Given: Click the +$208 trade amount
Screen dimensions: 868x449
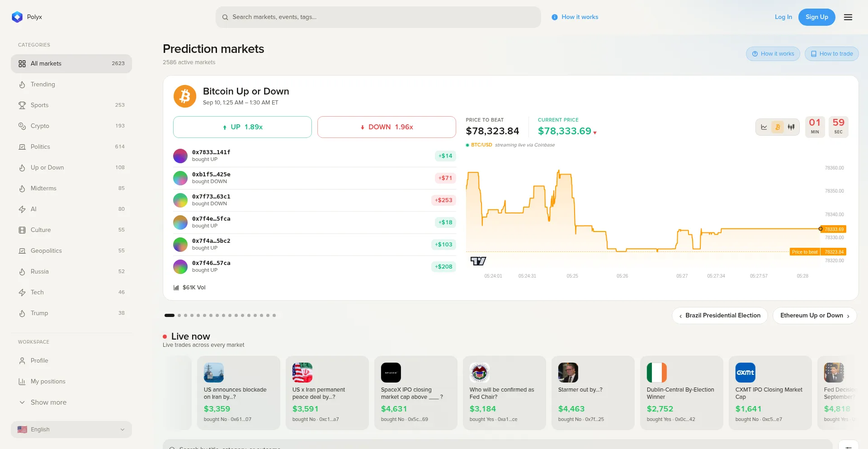Looking at the screenshot, I should 443,267.
